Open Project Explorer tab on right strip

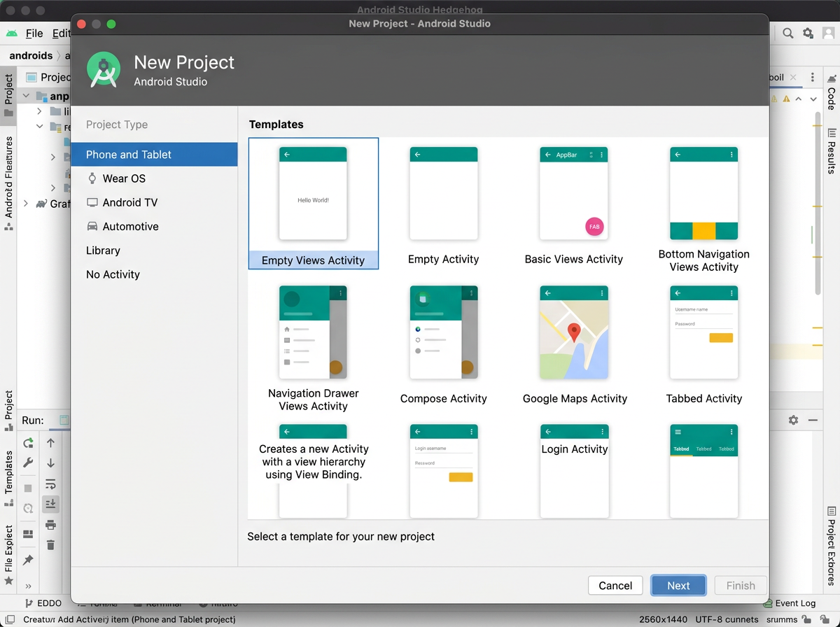pyautogui.click(x=832, y=545)
